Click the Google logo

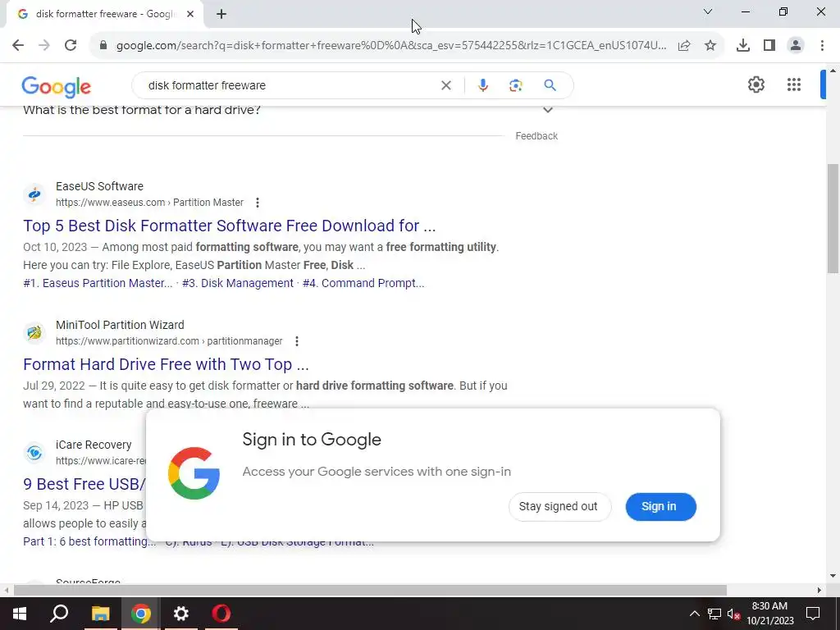click(x=57, y=86)
